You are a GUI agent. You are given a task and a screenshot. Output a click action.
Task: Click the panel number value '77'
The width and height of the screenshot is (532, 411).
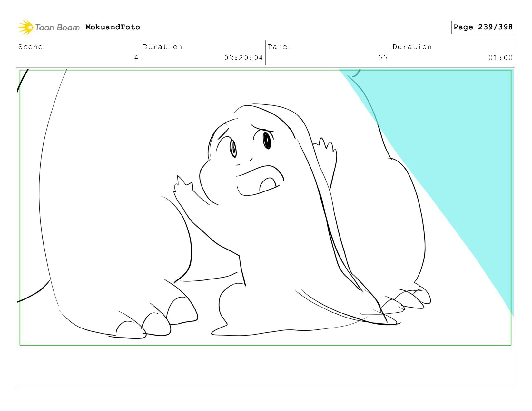click(383, 58)
